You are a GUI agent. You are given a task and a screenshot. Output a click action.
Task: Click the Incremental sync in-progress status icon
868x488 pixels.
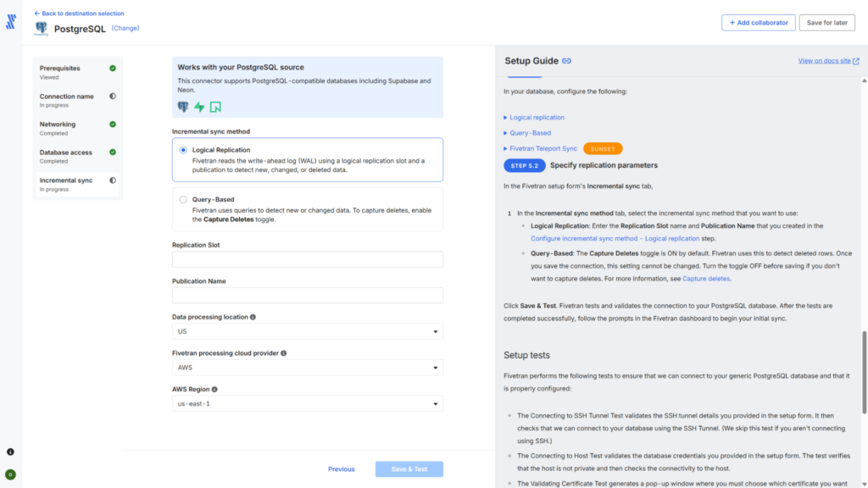[113, 180]
